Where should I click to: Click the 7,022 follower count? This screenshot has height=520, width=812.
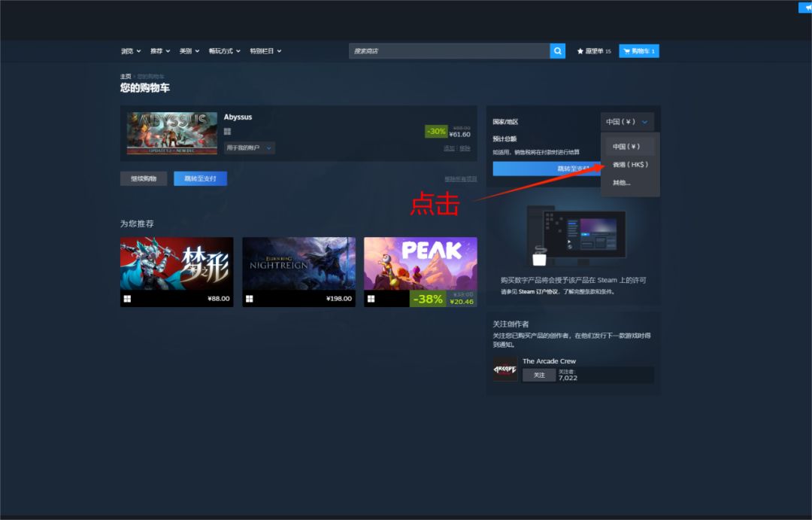point(568,378)
